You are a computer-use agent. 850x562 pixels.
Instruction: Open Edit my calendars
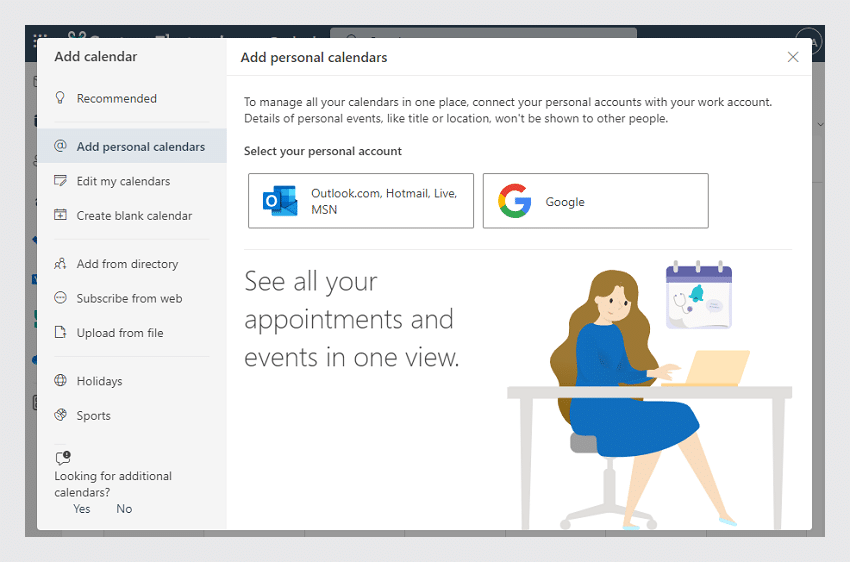pos(132,181)
